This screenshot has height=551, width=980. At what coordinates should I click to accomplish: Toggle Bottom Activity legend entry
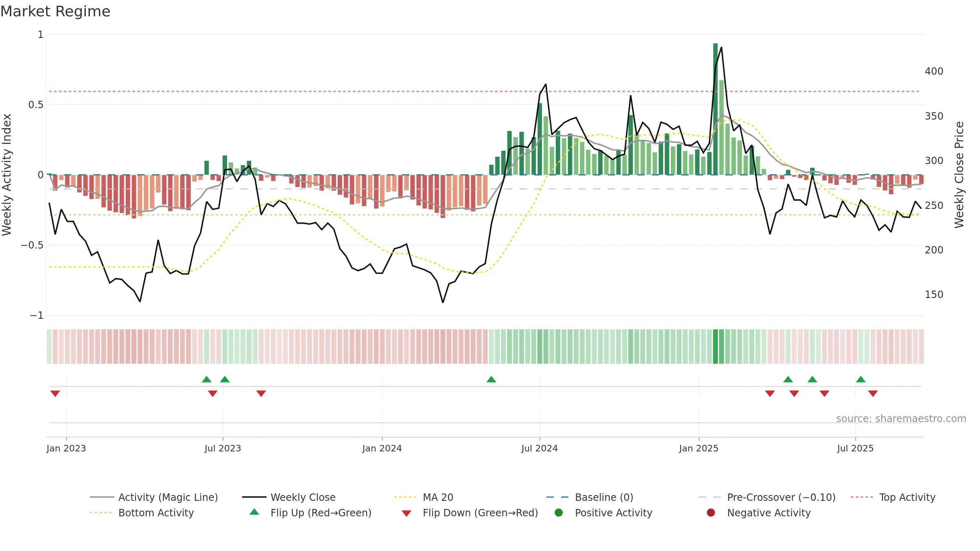coord(142,513)
